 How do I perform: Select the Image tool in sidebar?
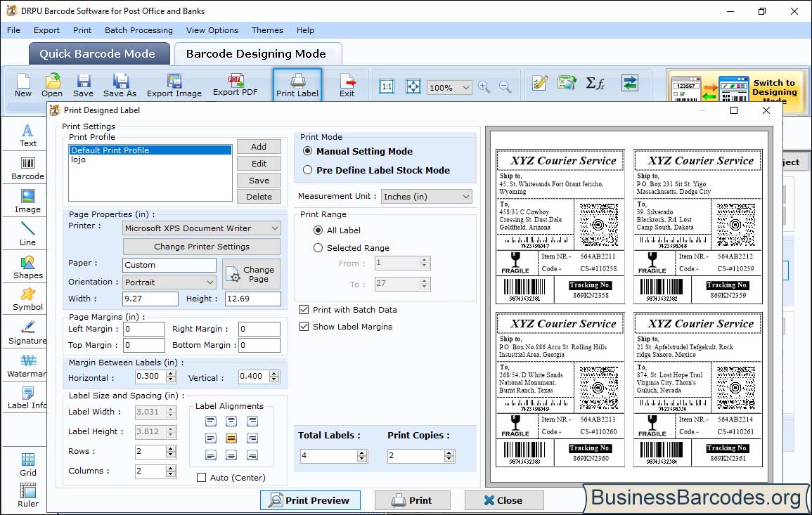27,202
